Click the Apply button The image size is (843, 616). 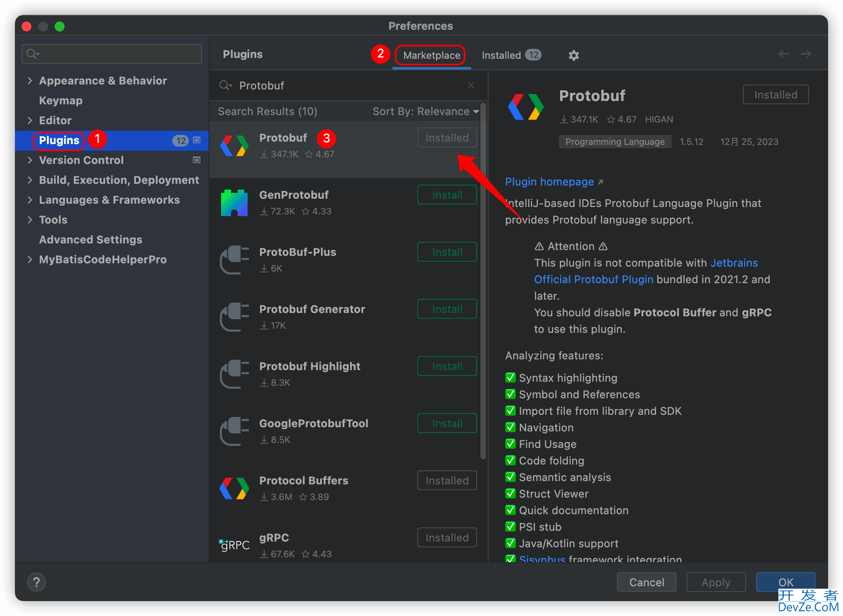pyautogui.click(x=716, y=582)
